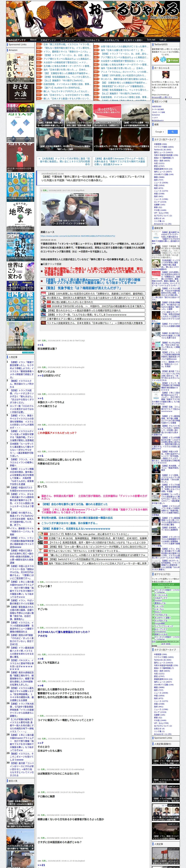Open the About menu item
The width and height of the screenshot is (186, 868).
tap(33, 40)
